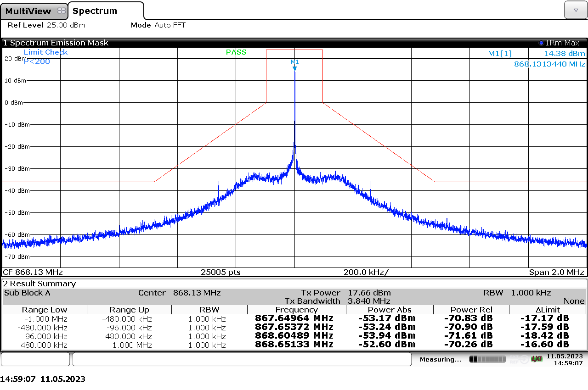The width and height of the screenshot is (588, 390).
Task: Click the -1.000 MHz Range Low cell
Action: point(46,319)
